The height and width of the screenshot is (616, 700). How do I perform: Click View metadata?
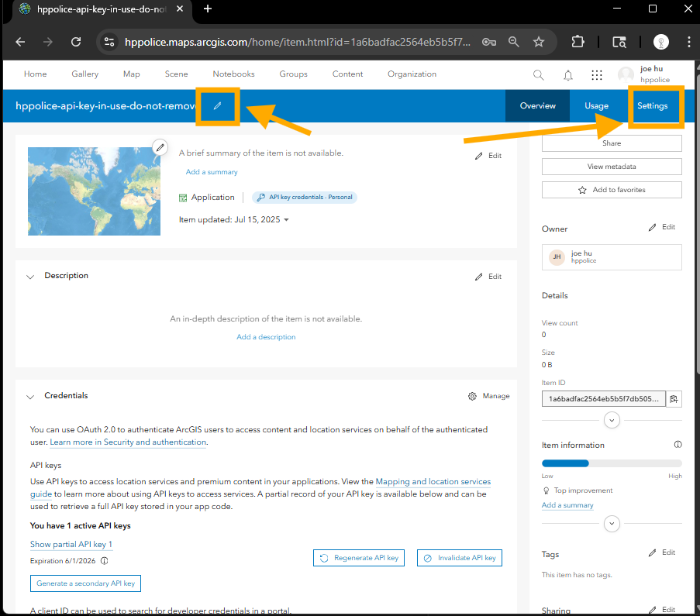tap(612, 167)
